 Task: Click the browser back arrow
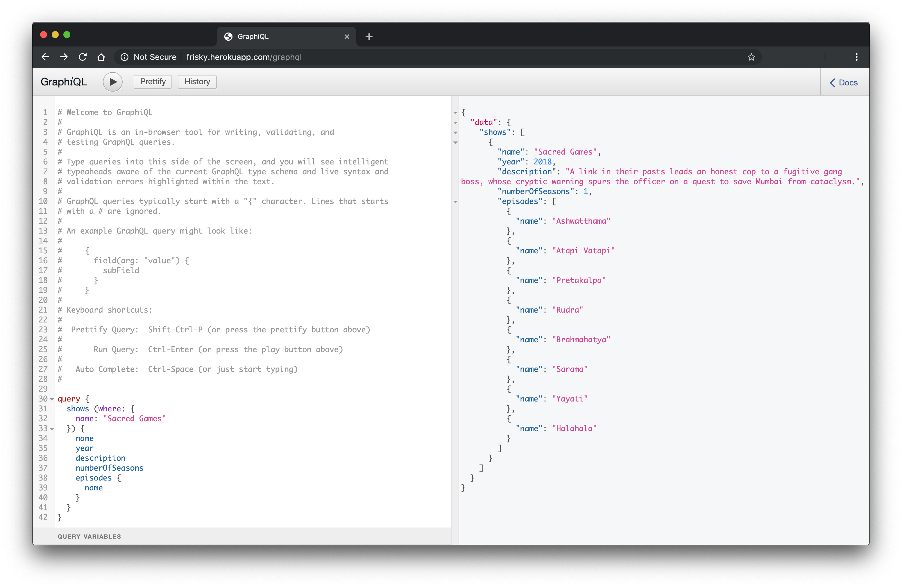coord(46,57)
